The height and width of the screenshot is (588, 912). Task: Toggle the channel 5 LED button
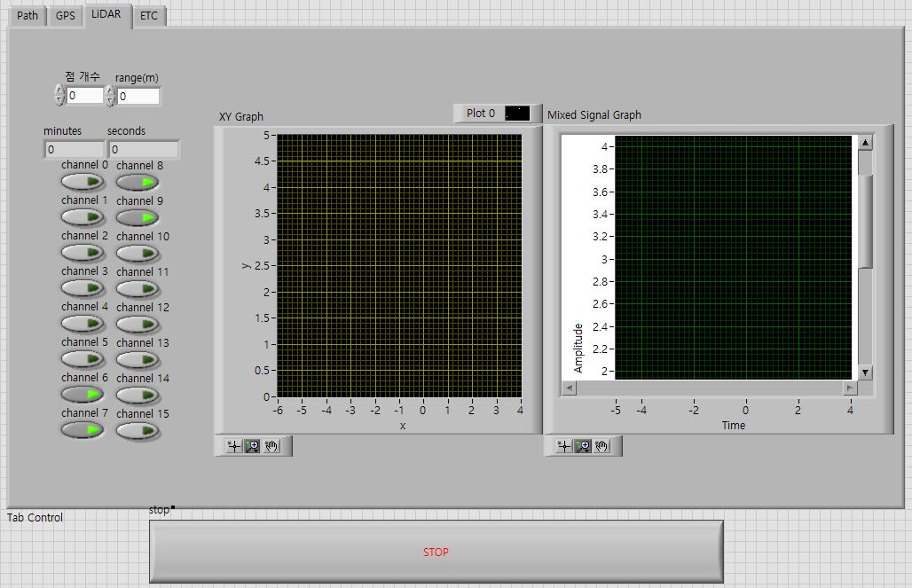(x=83, y=359)
